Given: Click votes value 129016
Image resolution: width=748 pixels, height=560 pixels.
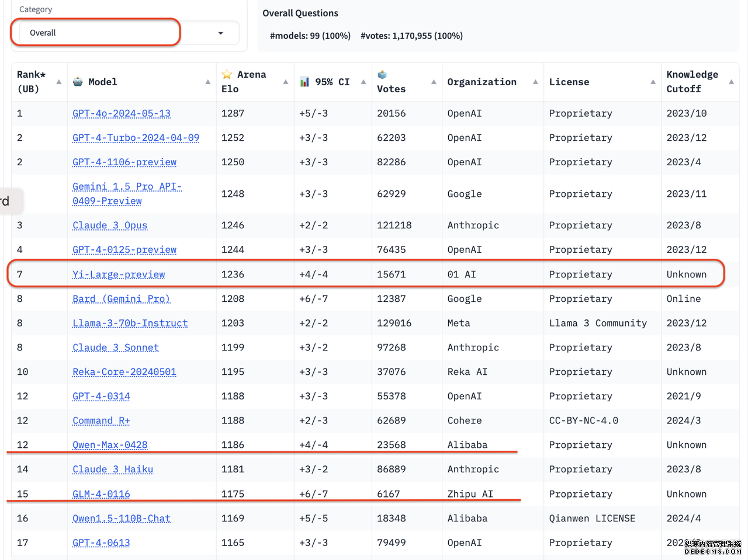Looking at the screenshot, I should [394, 324].
